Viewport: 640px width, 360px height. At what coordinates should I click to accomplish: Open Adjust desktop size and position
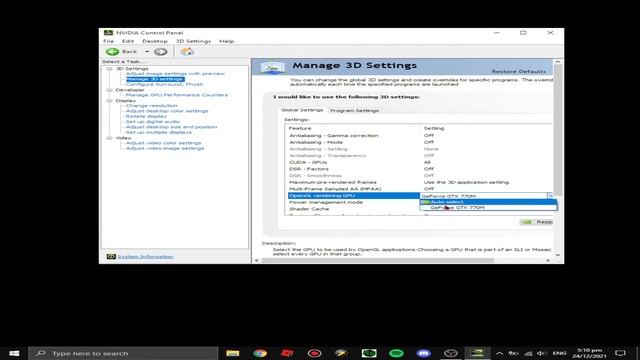click(x=171, y=127)
